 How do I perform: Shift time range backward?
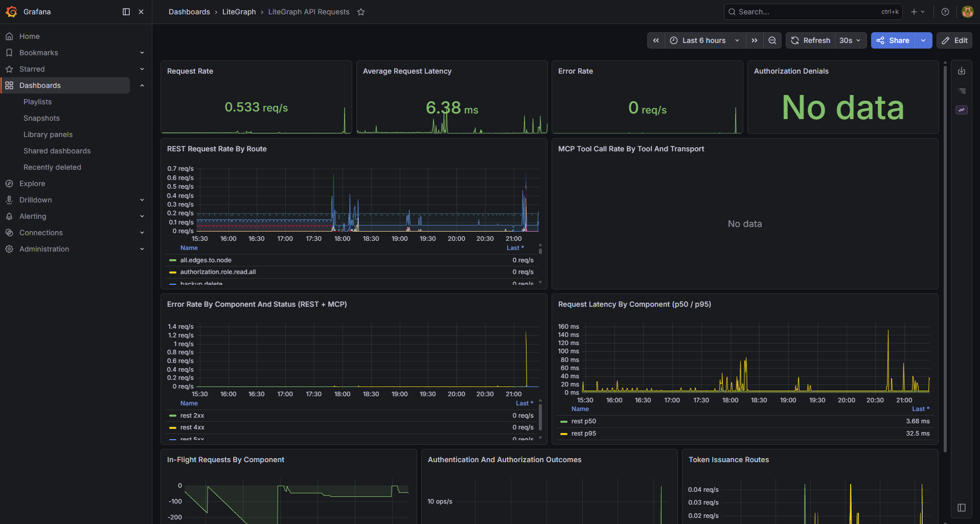[x=656, y=40]
